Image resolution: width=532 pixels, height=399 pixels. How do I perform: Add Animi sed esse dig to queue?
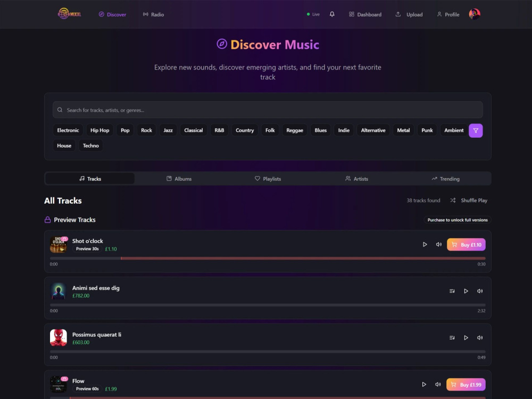[x=452, y=291]
